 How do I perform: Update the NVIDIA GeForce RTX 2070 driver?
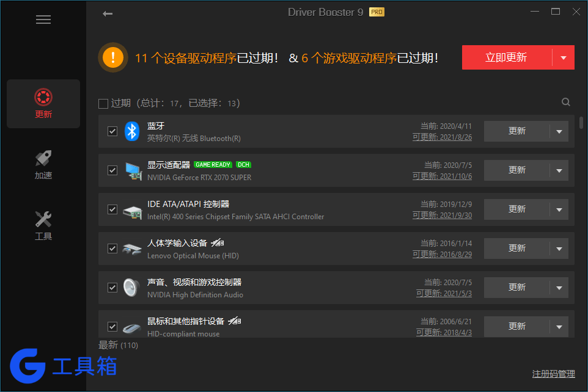click(516, 170)
